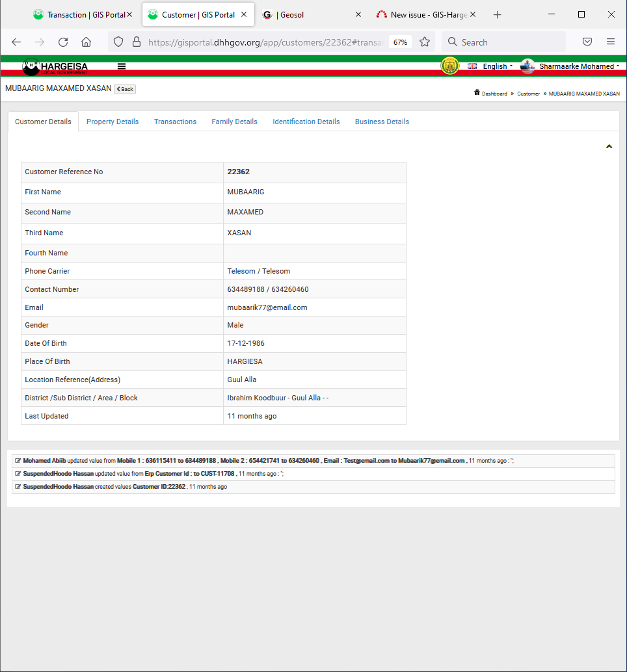627x672 pixels.
Task: Click second name value MAXAMED
Action: pyautogui.click(x=245, y=212)
